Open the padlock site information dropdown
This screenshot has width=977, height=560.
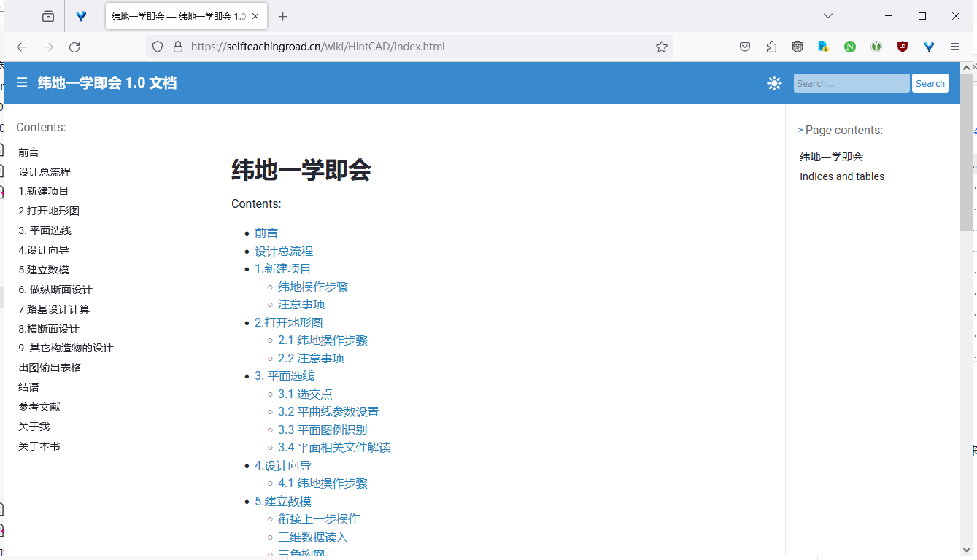point(178,46)
